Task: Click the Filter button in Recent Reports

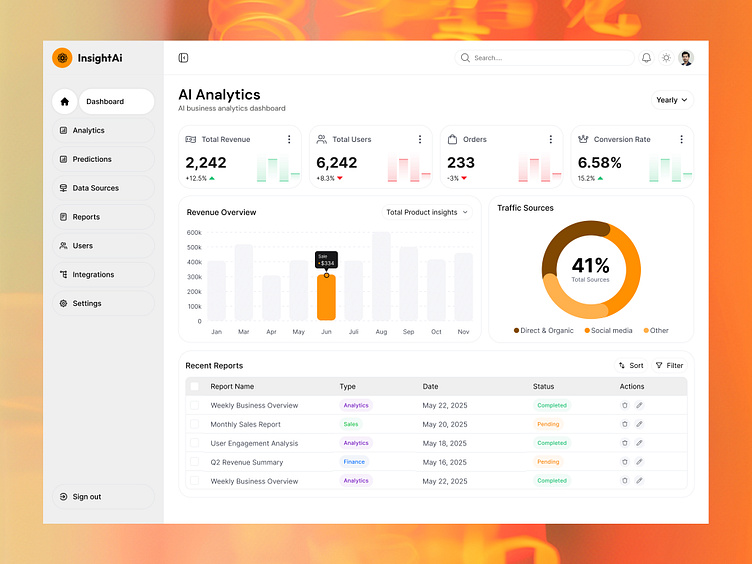Action: (669, 365)
